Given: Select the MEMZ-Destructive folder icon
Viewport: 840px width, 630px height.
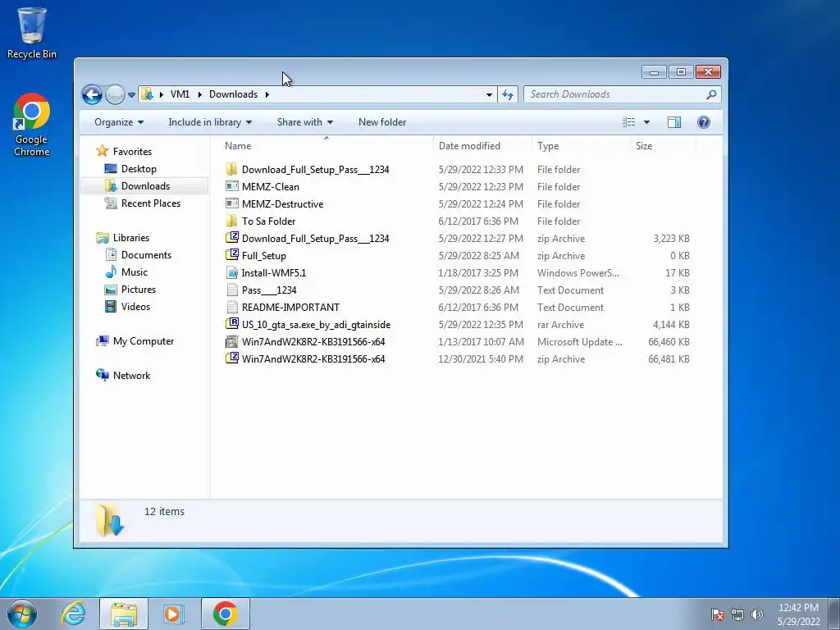Looking at the screenshot, I should click(x=231, y=203).
